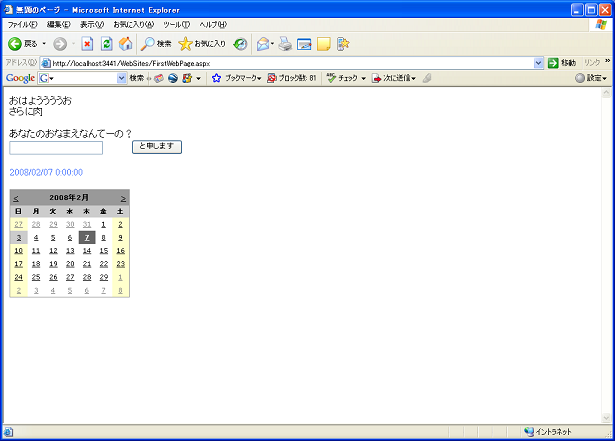The height and width of the screenshot is (441, 615).
Task: Select February 14 in the calendar
Action: [x=87, y=251]
